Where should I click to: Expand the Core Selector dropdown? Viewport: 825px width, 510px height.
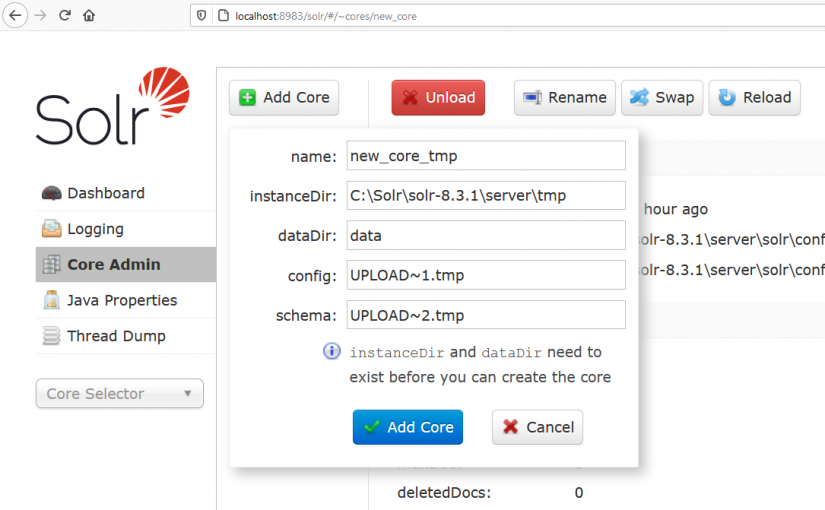point(119,393)
